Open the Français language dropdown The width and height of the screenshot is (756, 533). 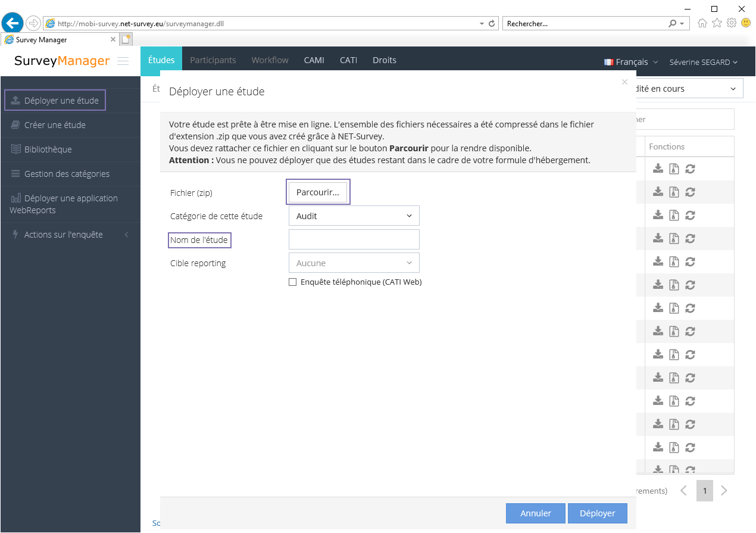tap(631, 62)
